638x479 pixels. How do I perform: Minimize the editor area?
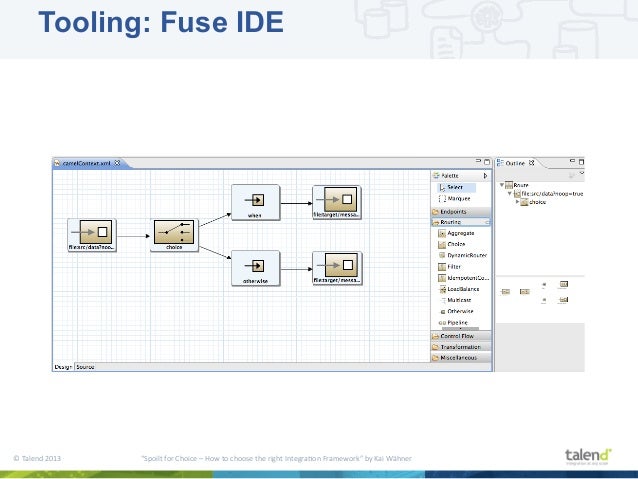479,161
